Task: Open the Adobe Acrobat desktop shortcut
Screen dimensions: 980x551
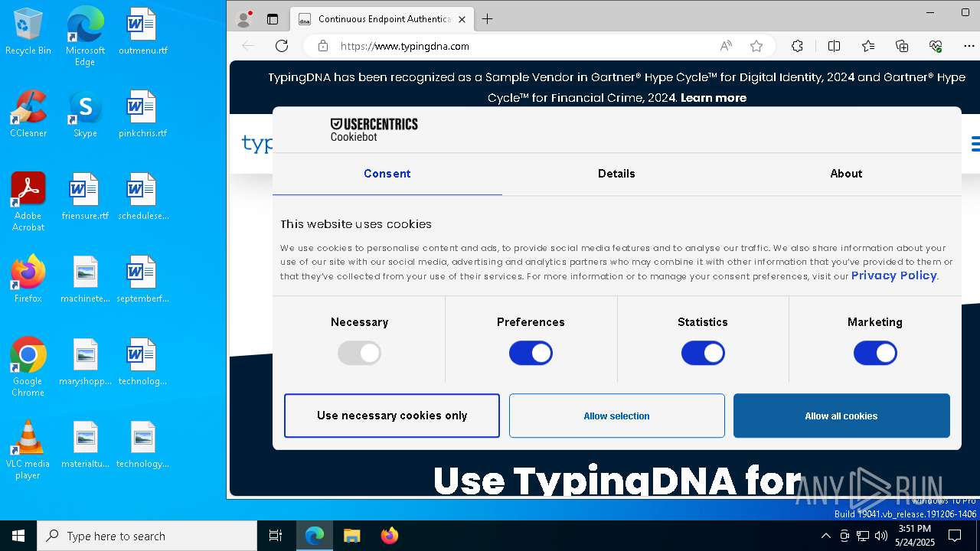Action: (x=28, y=202)
